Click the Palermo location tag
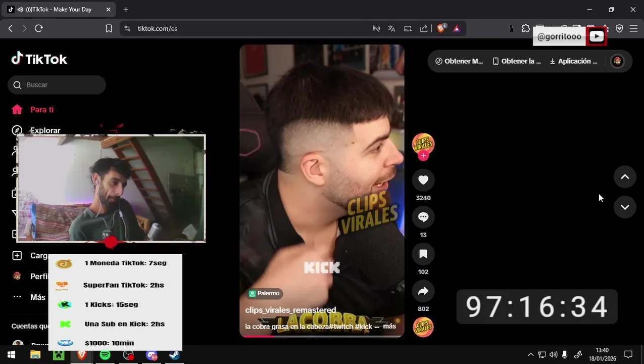This screenshot has height=364, width=644. 265,293
